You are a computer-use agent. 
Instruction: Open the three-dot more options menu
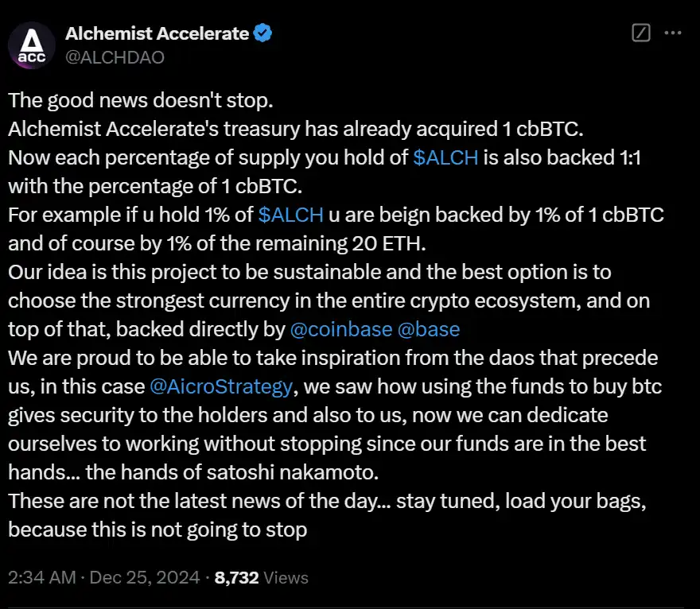coord(673,33)
